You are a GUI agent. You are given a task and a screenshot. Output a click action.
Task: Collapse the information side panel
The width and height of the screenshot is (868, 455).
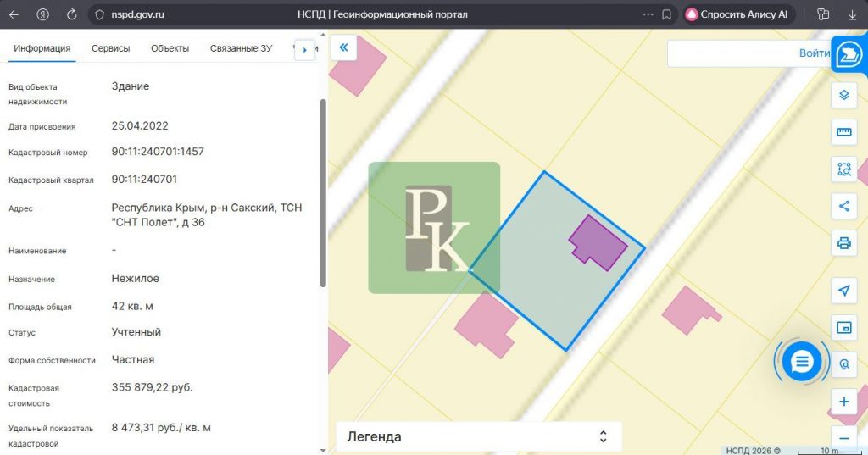343,47
